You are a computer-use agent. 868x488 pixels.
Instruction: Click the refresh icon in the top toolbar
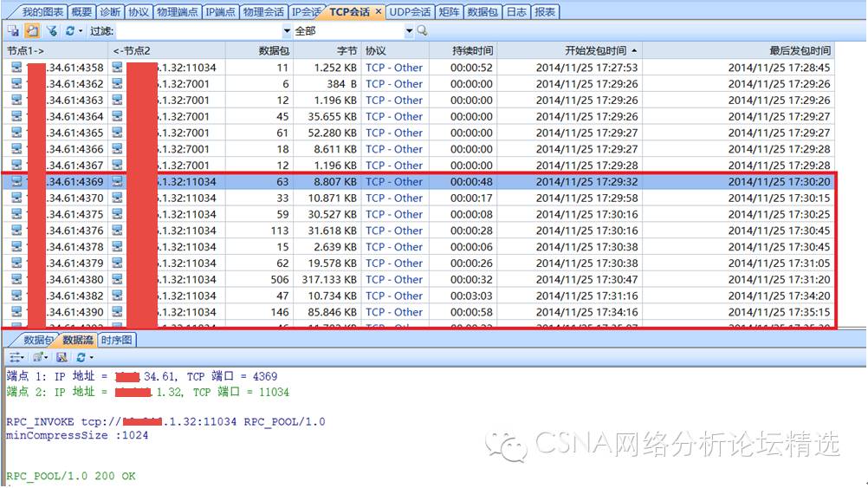tap(69, 30)
